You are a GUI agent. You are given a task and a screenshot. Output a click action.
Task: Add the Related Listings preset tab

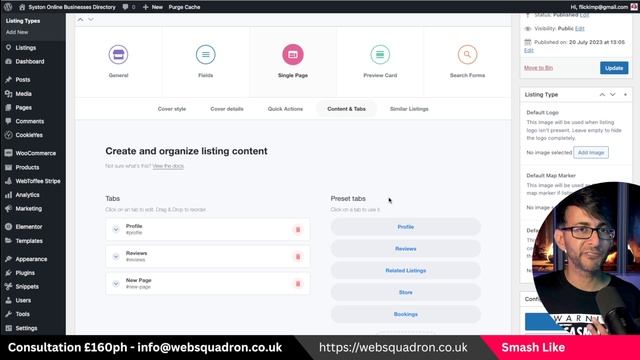[406, 271]
